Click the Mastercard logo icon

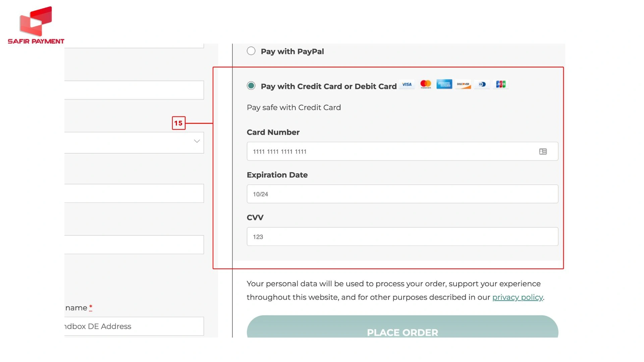click(x=426, y=84)
